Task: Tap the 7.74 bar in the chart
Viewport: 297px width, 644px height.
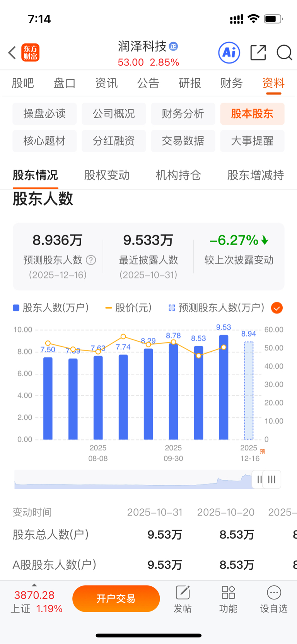Action: tap(123, 397)
